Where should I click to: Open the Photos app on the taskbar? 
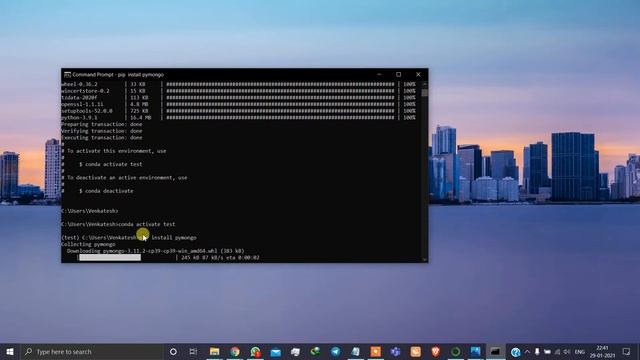click(475, 351)
